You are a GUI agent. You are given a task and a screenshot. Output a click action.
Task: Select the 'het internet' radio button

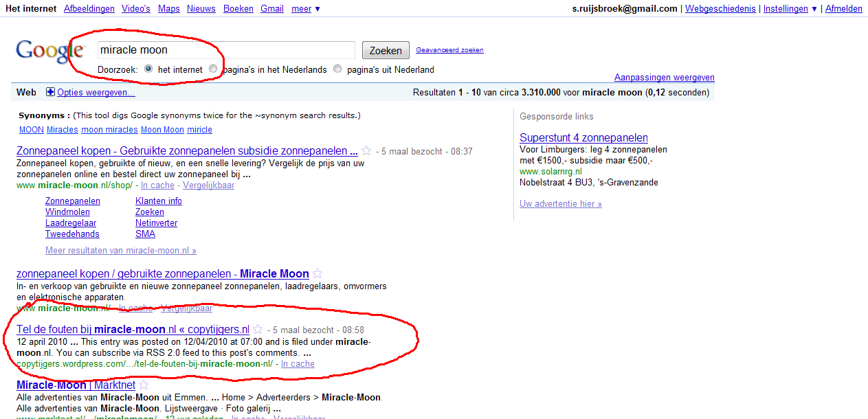[148, 69]
